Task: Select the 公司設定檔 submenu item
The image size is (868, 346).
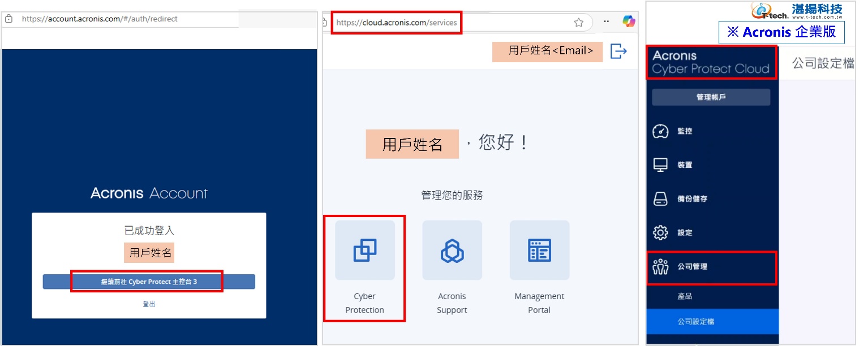Action: pos(712,322)
